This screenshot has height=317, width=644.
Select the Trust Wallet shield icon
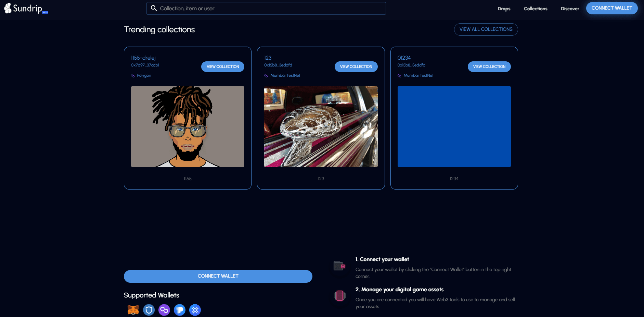click(149, 310)
